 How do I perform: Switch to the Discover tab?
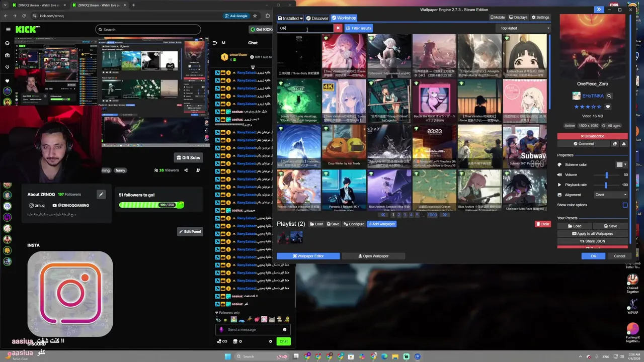317,18
